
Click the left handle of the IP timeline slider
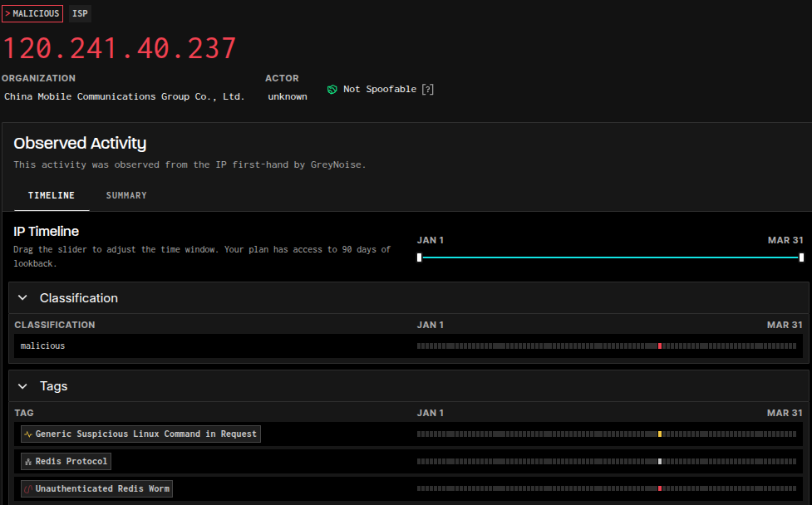tap(419, 257)
